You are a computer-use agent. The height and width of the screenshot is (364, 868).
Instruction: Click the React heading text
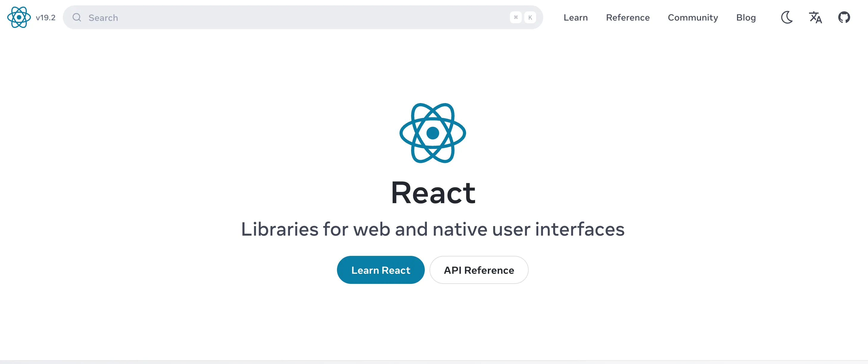(x=433, y=192)
